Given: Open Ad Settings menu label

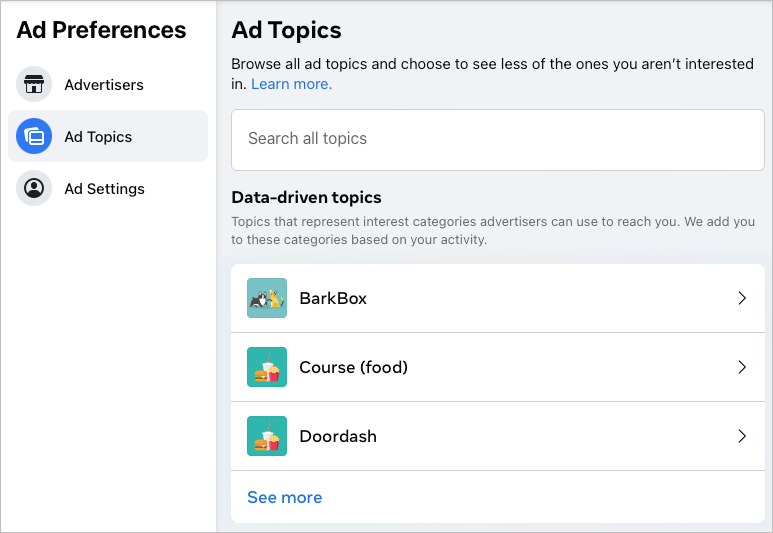Looking at the screenshot, I should [104, 189].
